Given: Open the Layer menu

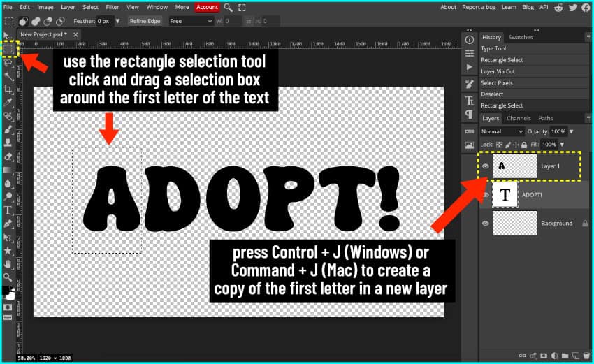Looking at the screenshot, I should [68, 7].
